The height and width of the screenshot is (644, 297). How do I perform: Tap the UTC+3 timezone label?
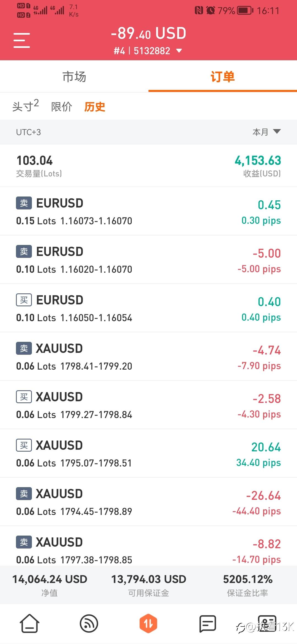click(x=28, y=132)
